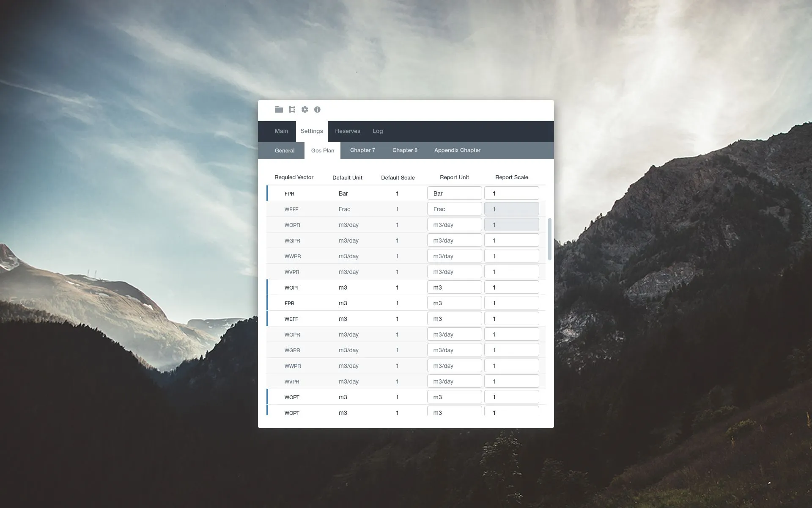This screenshot has height=508, width=812.
Task: Select the Gos Plan sub-tab
Action: tap(323, 151)
